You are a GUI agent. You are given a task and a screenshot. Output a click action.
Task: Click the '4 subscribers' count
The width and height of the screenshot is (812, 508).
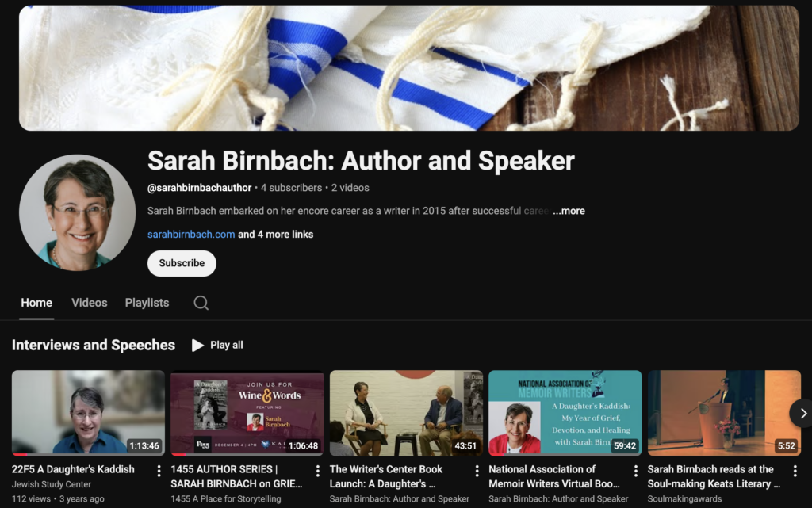click(x=291, y=188)
